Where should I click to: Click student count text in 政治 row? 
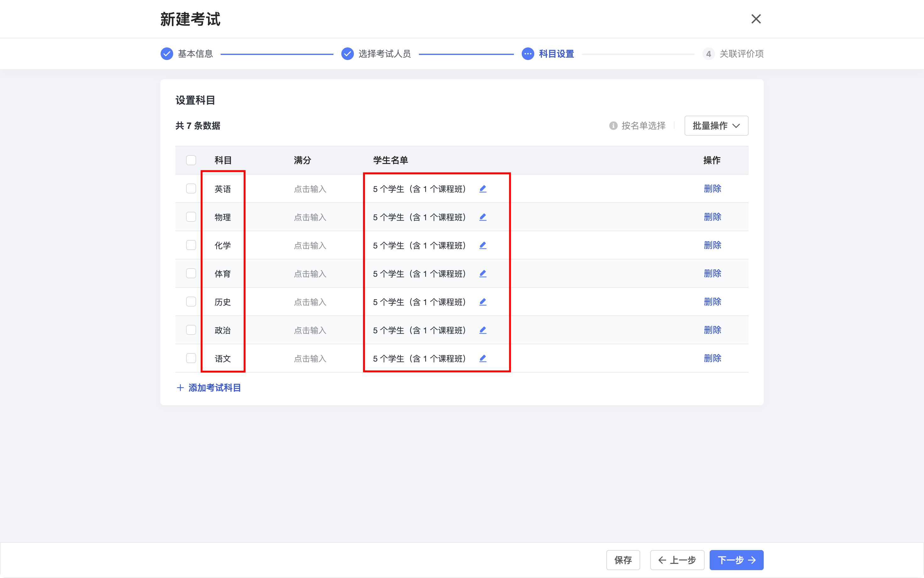[420, 330]
